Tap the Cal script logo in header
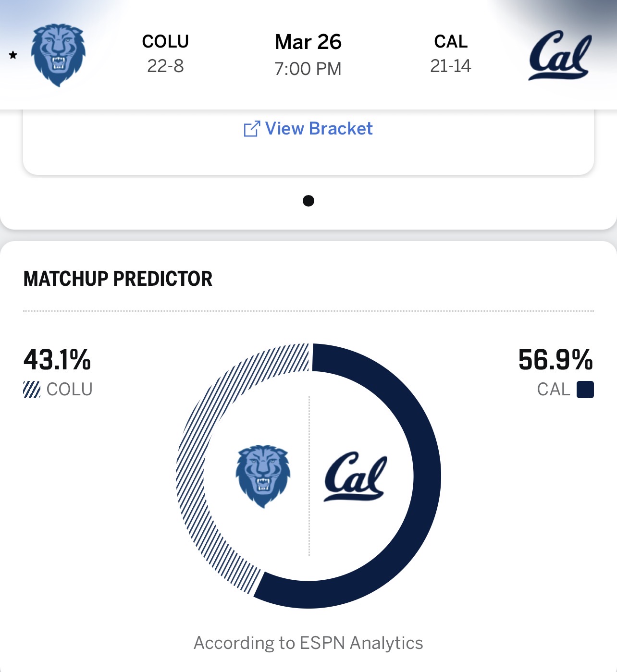The image size is (617, 672). point(560,56)
